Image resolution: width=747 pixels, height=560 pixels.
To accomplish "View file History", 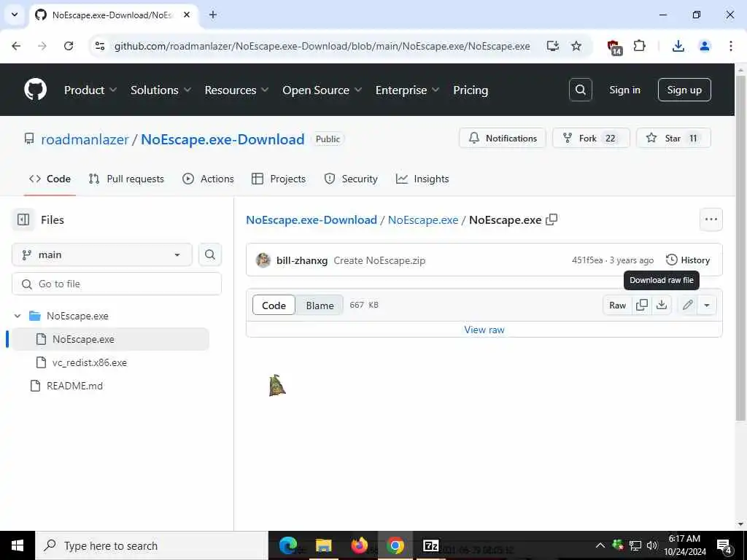I will tap(687, 260).
